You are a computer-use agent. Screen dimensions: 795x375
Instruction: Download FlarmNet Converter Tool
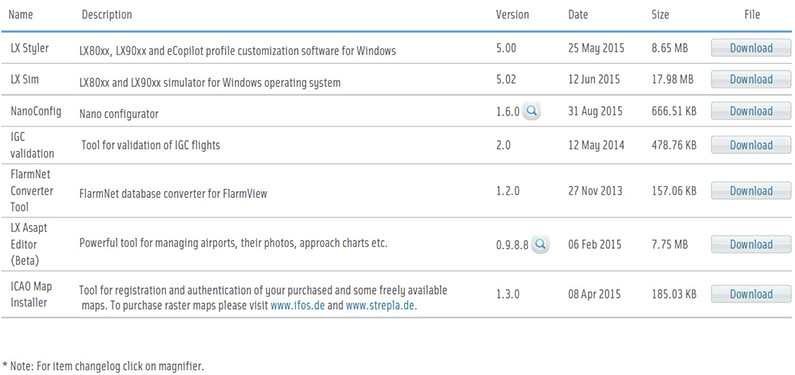[751, 191]
